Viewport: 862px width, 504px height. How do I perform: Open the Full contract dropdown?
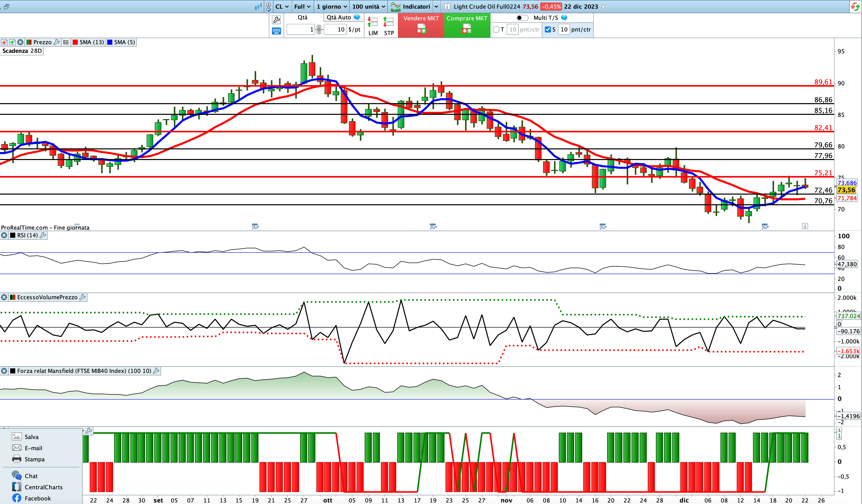pos(302,7)
